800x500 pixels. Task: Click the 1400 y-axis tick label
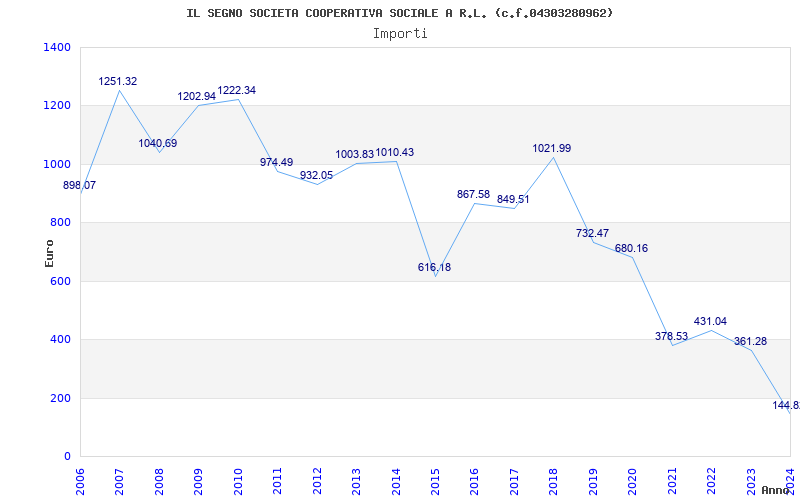pyautogui.click(x=57, y=47)
